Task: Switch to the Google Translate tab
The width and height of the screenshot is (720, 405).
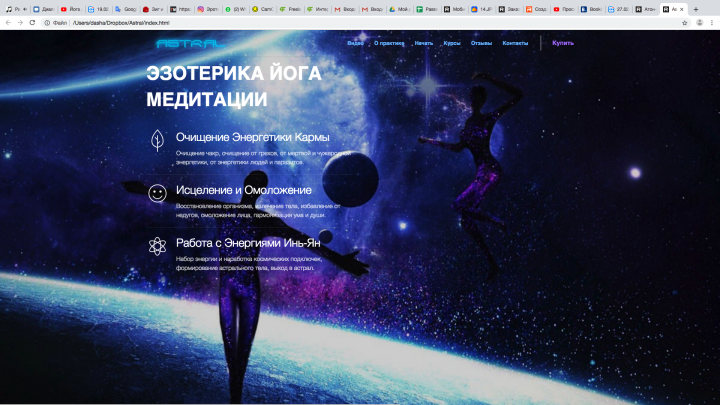Action: point(126,9)
